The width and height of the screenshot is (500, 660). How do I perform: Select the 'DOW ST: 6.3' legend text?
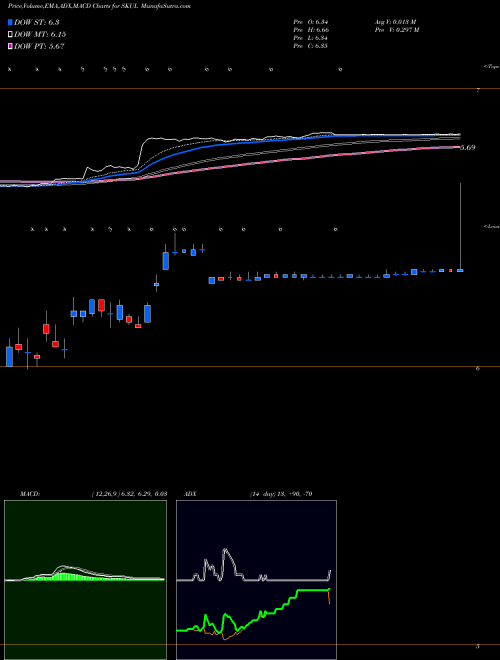37,23
